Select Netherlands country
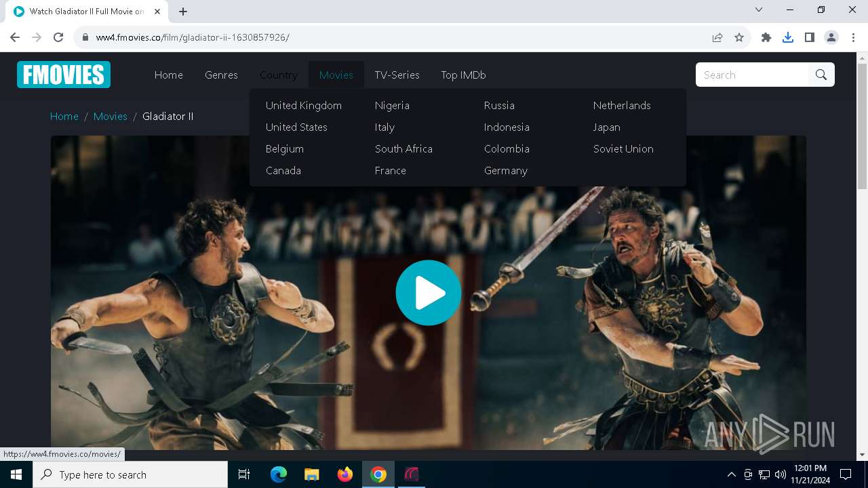 coord(622,105)
